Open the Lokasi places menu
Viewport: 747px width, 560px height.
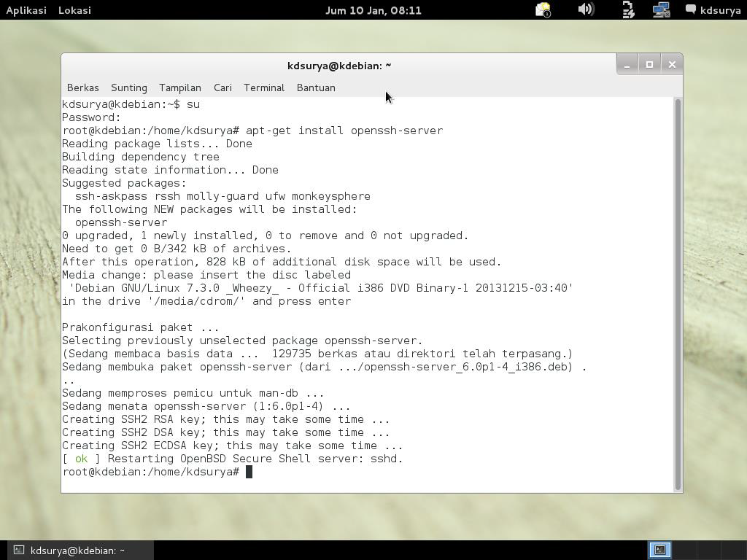[74, 10]
